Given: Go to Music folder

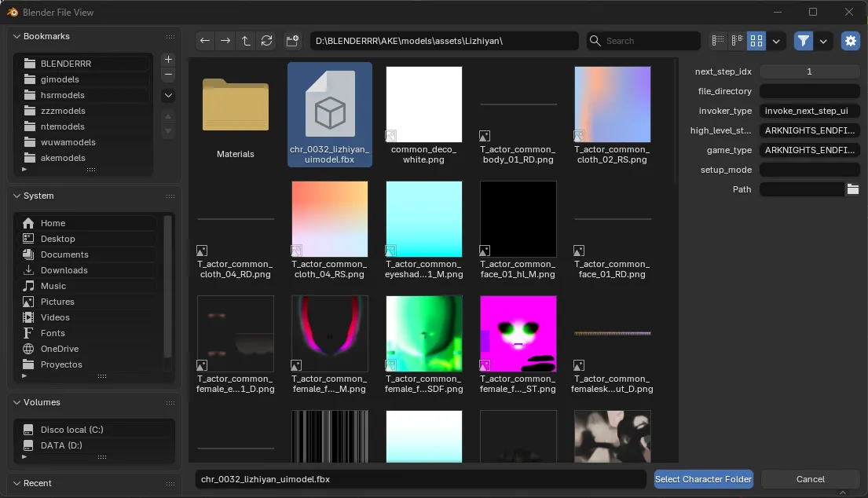Looking at the screenshot, I should click(89, 286).
